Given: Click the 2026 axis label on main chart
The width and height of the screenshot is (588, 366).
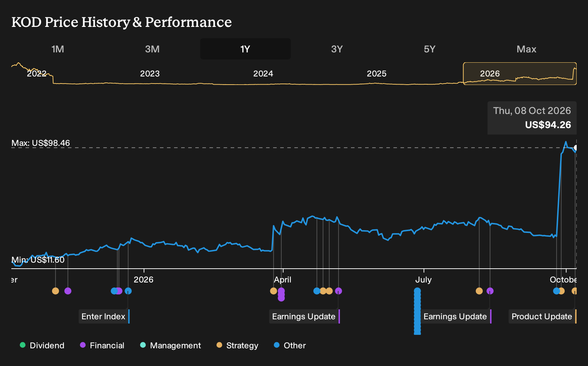Looking at the screenshot, I should 143,280.
